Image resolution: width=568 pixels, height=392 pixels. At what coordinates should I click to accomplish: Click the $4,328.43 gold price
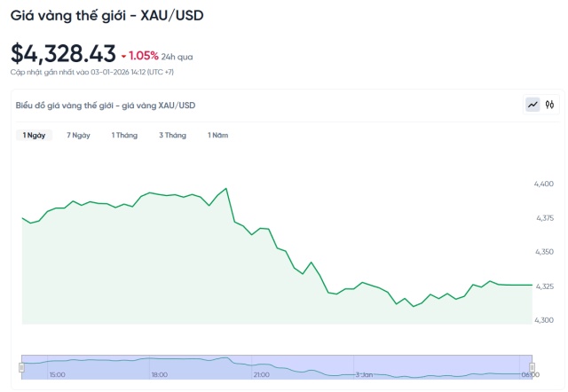[62, 53]
